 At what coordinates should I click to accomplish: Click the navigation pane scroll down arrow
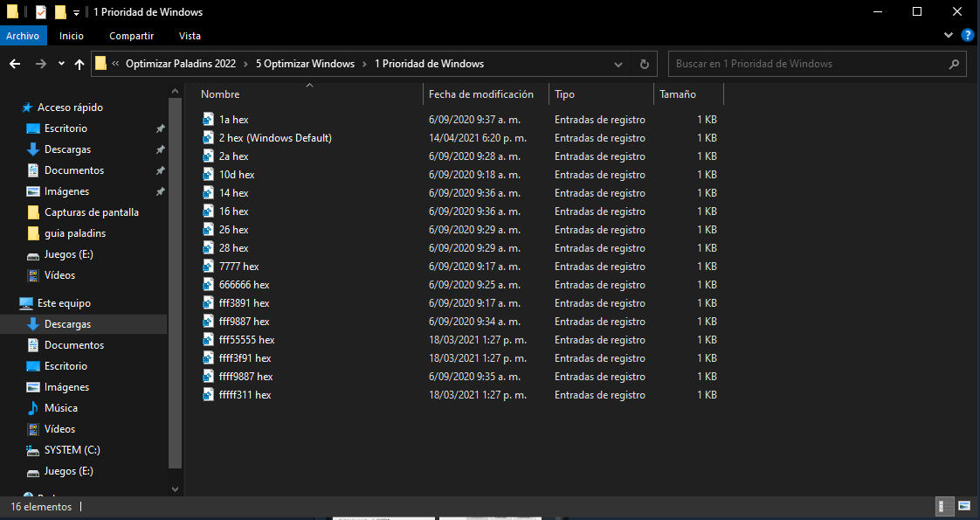[x=175, y=489]
